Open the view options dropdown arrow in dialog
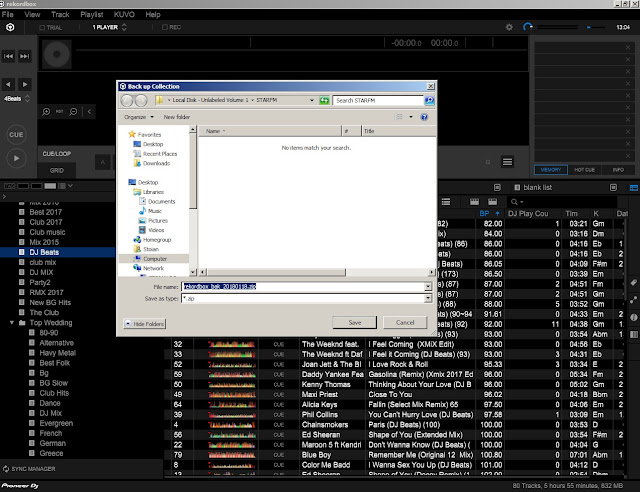This screenshot has height=492, width=640. coord(411,117)
